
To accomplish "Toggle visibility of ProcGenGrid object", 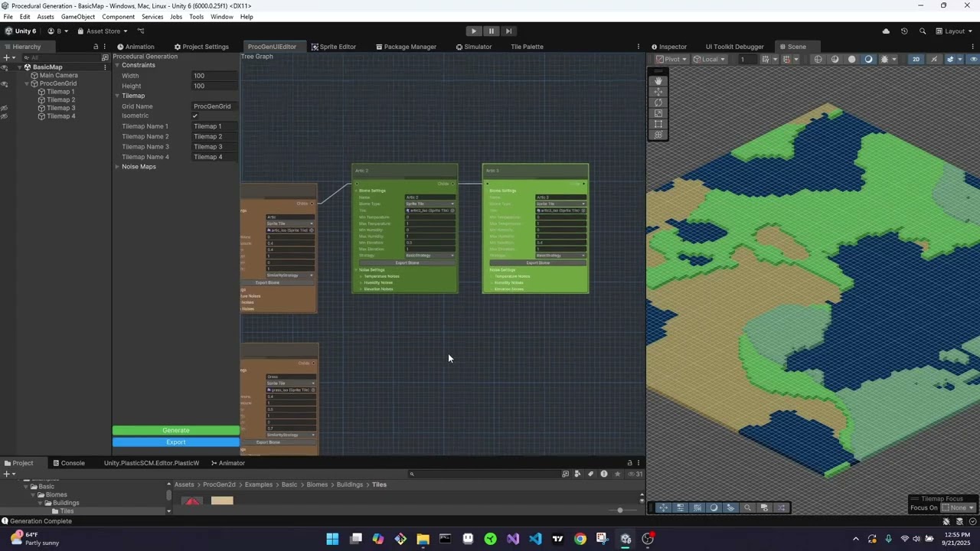I will 5,83.
